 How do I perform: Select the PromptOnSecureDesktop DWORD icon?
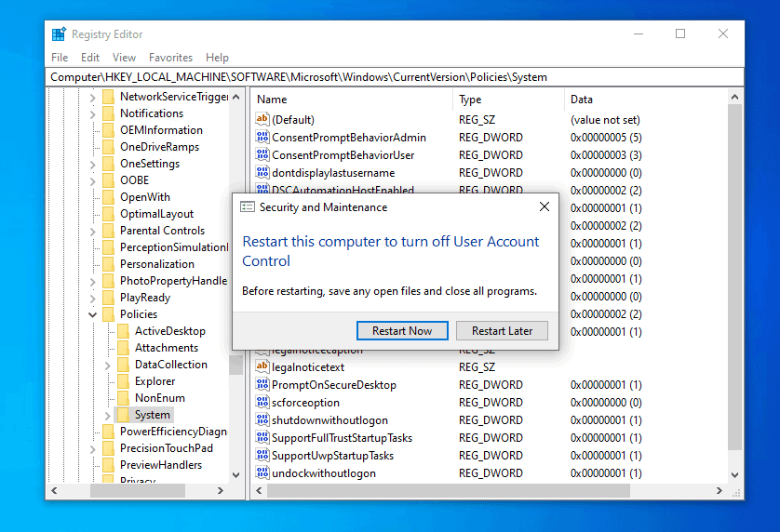coord(262,385)
